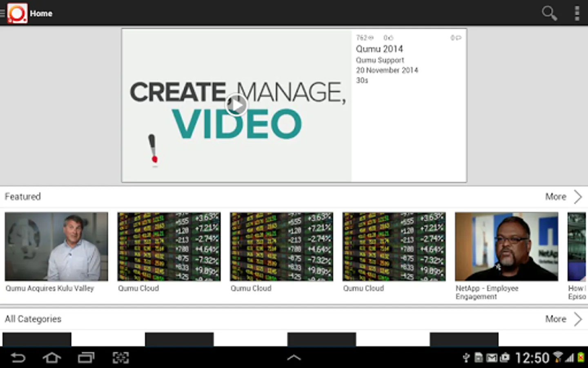The height and width of the screenshot is (368, 588).
Task: Click the Featured section heading
Action: 23,197
